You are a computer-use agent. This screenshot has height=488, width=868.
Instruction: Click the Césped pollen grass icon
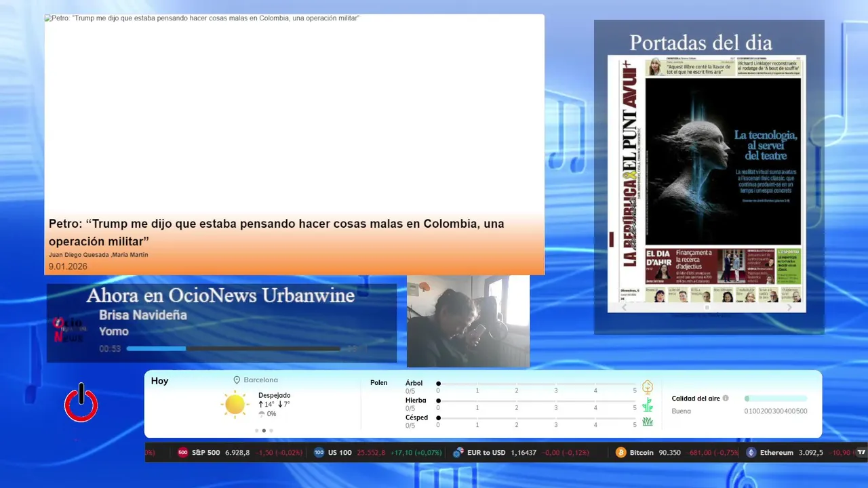(x=648, y=422)
